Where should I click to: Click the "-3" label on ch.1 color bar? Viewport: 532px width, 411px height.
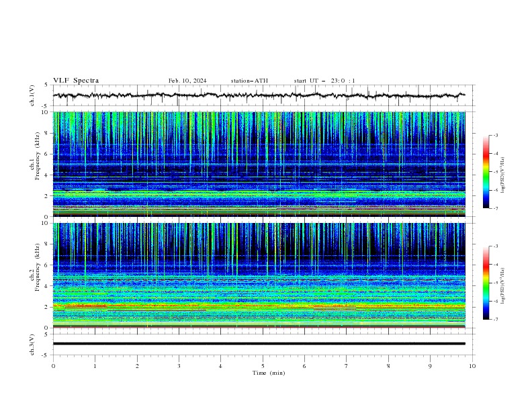(495, 135)
